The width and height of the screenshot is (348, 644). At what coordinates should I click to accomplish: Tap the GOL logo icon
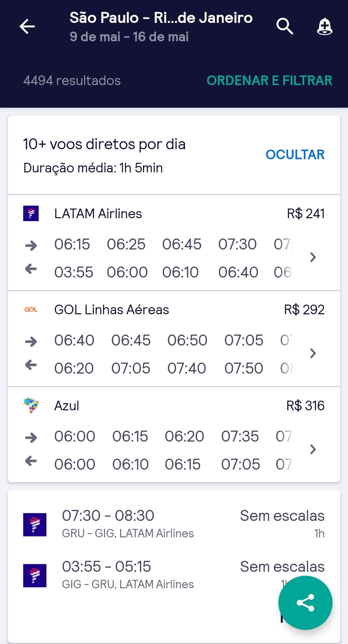point(31,309)
